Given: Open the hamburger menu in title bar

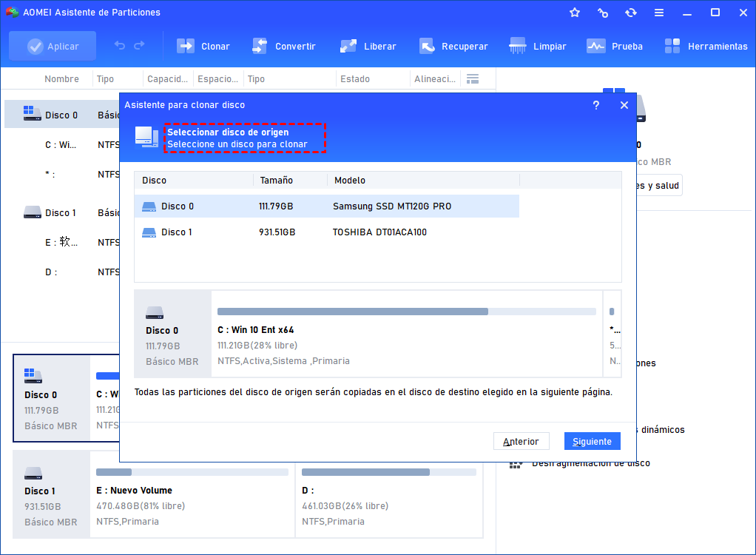Looking at the screenshot, I should 659,13.
